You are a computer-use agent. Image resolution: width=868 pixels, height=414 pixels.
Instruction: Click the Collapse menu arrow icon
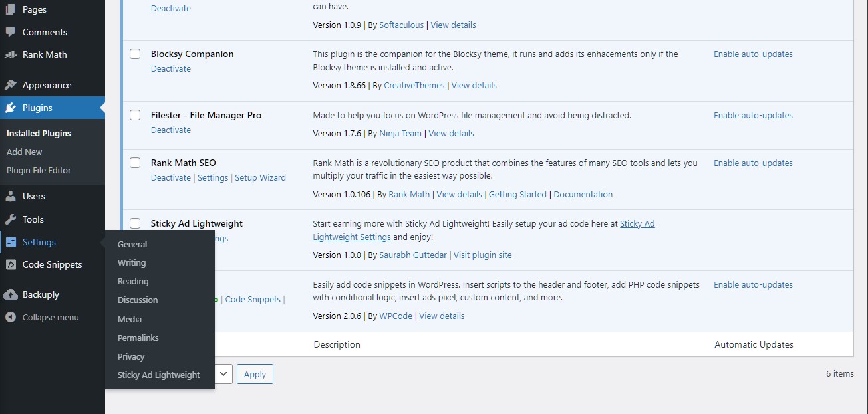tap(11, 317)
